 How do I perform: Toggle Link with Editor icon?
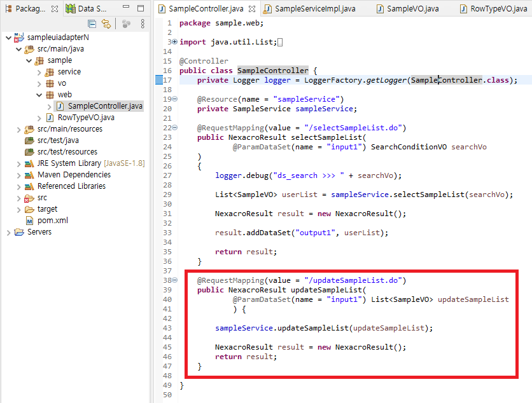coord(106,24)
